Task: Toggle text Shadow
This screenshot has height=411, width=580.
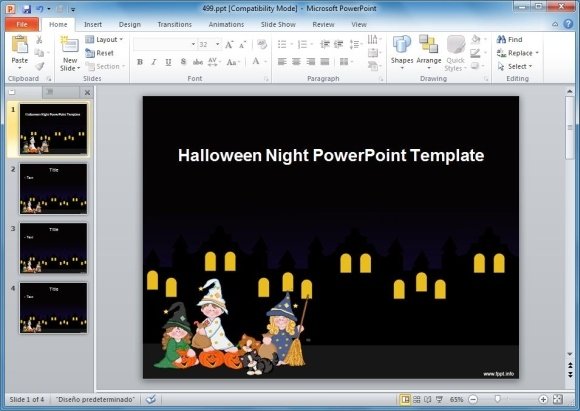Action: click(183, 62)
